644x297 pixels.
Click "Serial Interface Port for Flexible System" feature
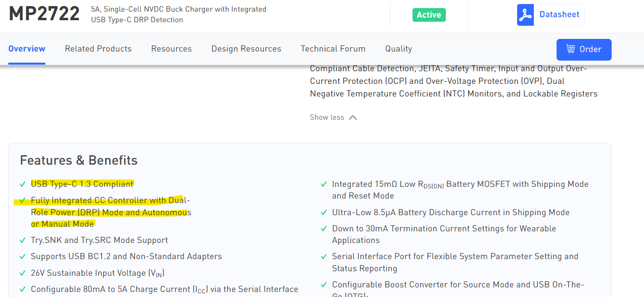pyautogui.click(x=455, y=263)
